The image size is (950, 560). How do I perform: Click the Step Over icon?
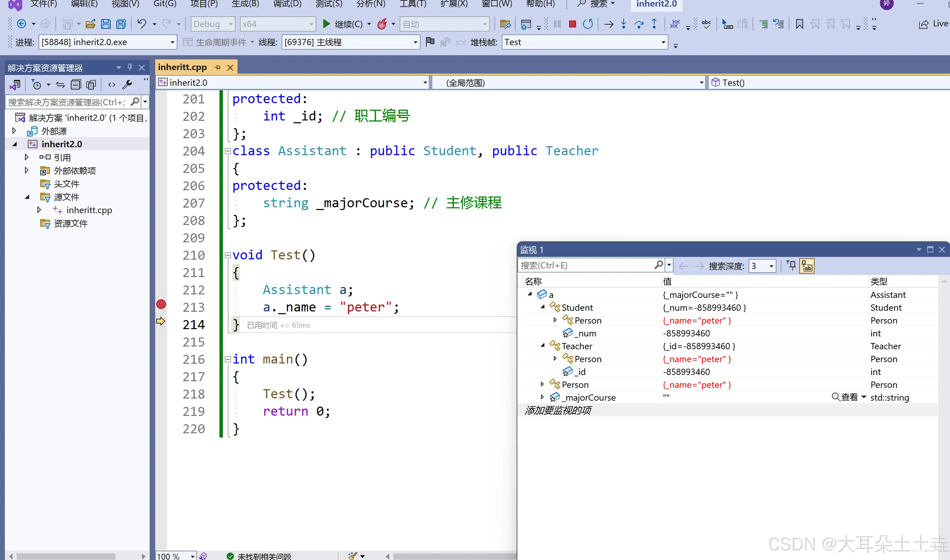639,24
